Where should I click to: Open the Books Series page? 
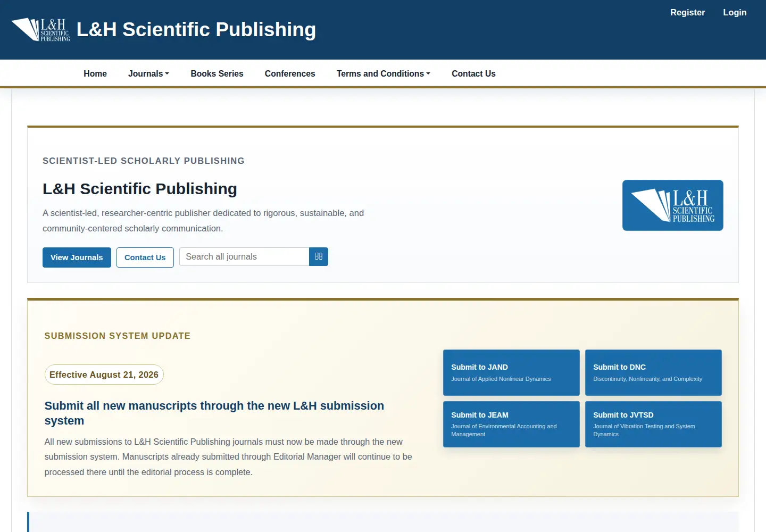point(217,74)
